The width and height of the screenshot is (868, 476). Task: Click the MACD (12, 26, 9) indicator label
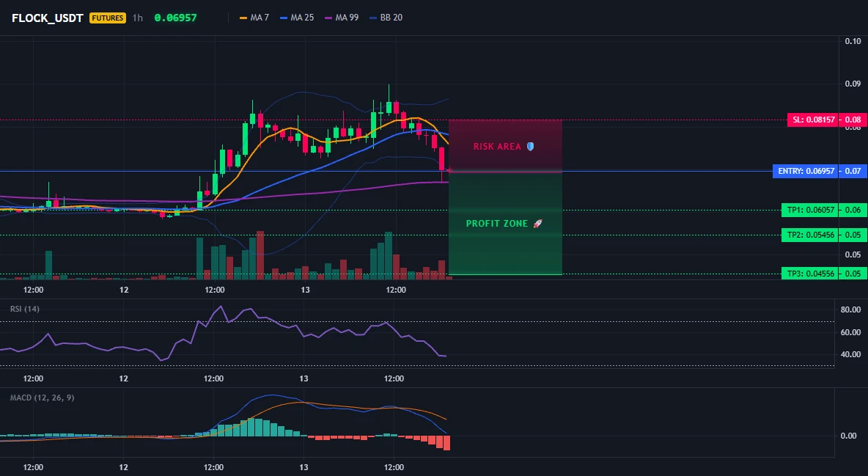[42, 398]
